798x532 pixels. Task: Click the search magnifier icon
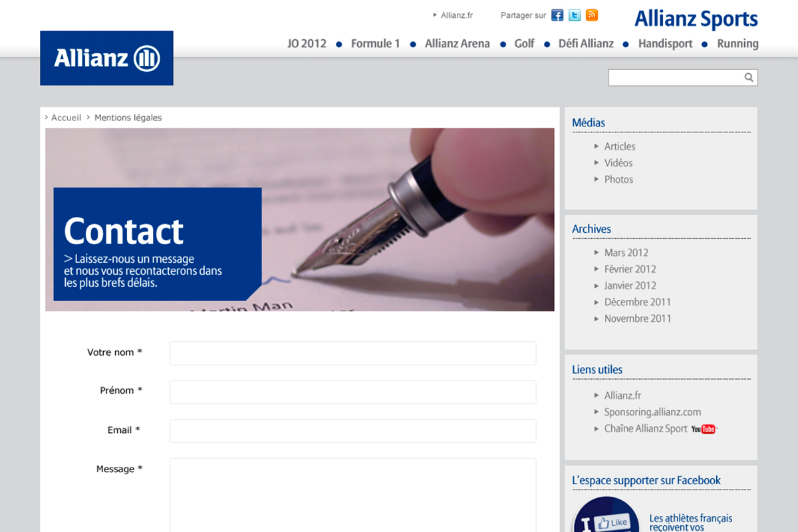point(749,78)
